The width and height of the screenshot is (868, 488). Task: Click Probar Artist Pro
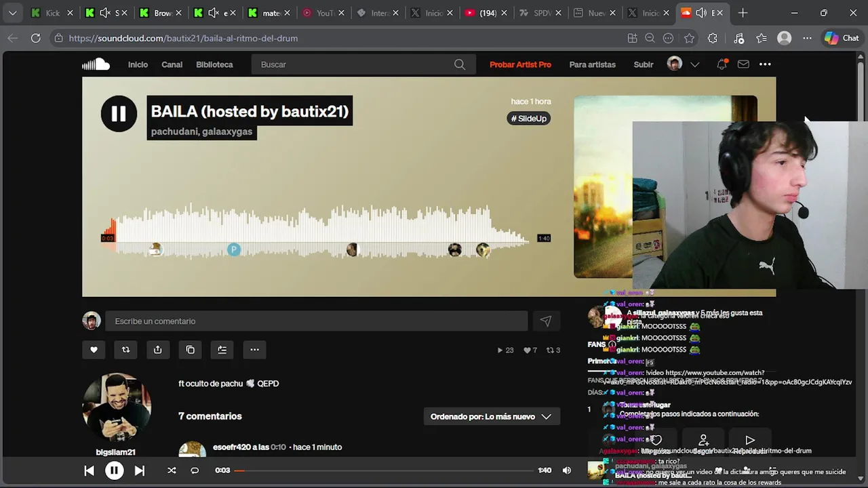(x=520, y=64)
